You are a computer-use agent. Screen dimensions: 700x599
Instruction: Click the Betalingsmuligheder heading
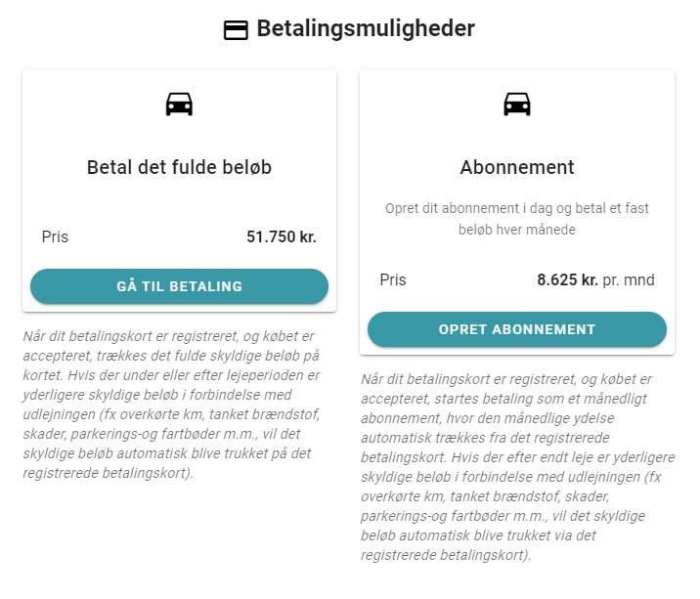(366, 29)
